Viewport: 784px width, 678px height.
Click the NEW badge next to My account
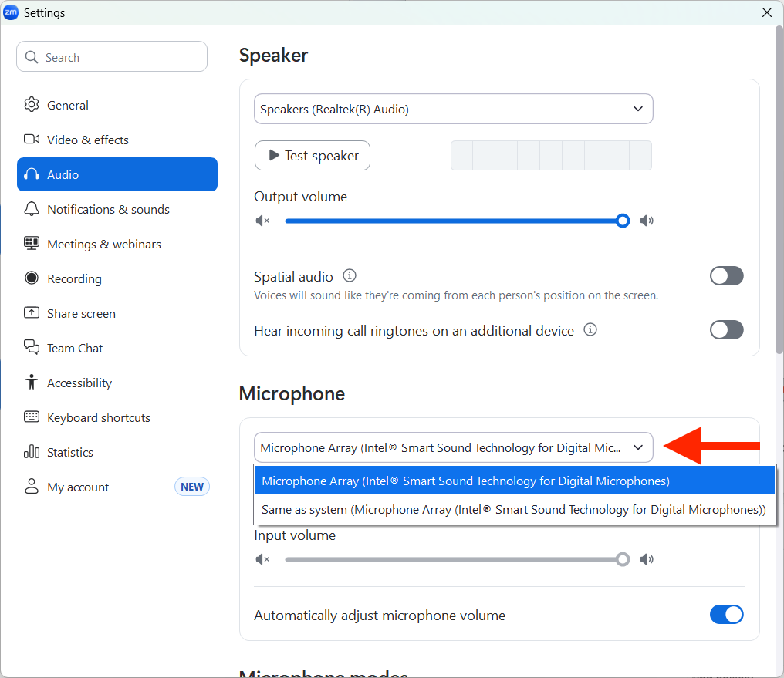(x=192, y=487)
